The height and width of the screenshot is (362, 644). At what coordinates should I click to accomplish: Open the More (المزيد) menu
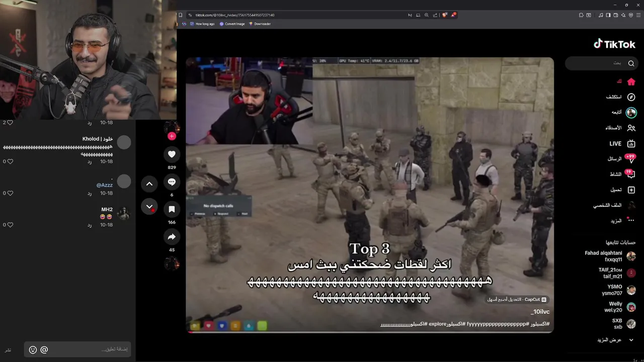point(623,221)
